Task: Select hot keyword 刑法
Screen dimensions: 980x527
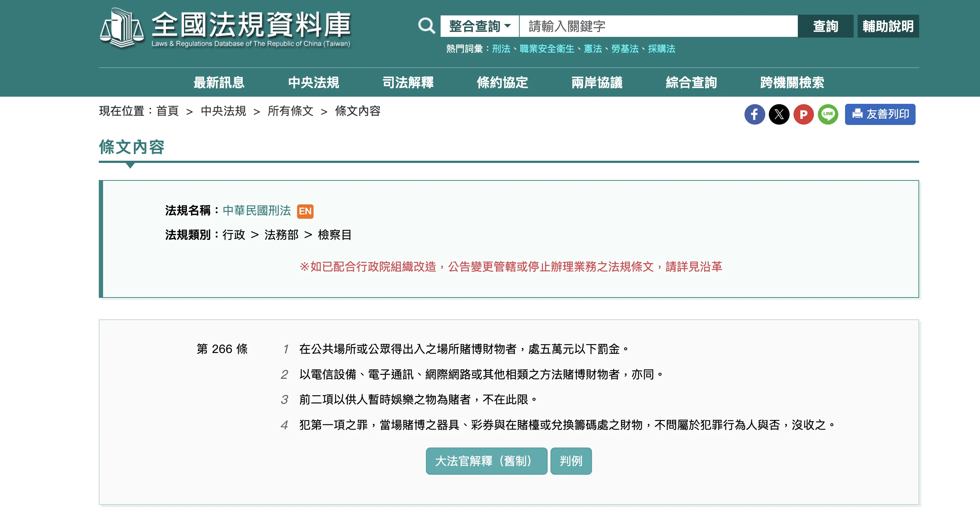Action: coord(501,49)
